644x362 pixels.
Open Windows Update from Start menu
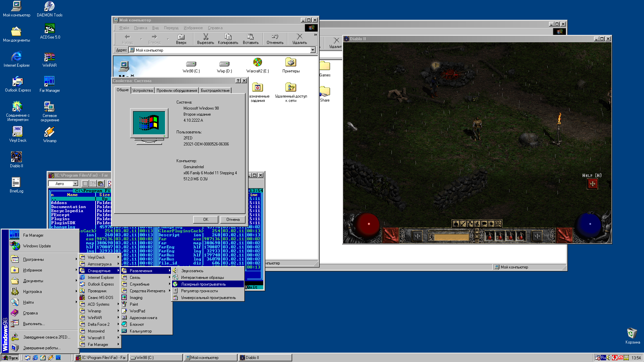tap(44, 246)
